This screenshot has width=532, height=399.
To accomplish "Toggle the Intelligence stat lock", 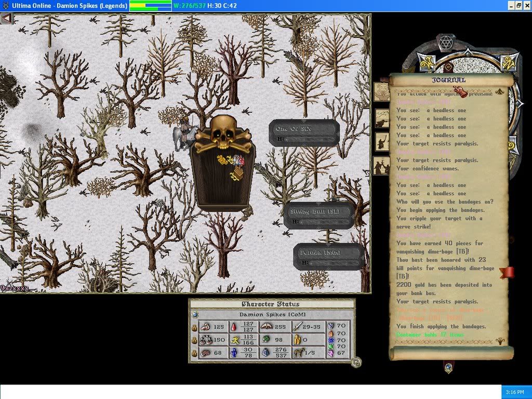I will pyautogui.click(x=194, y=353).
